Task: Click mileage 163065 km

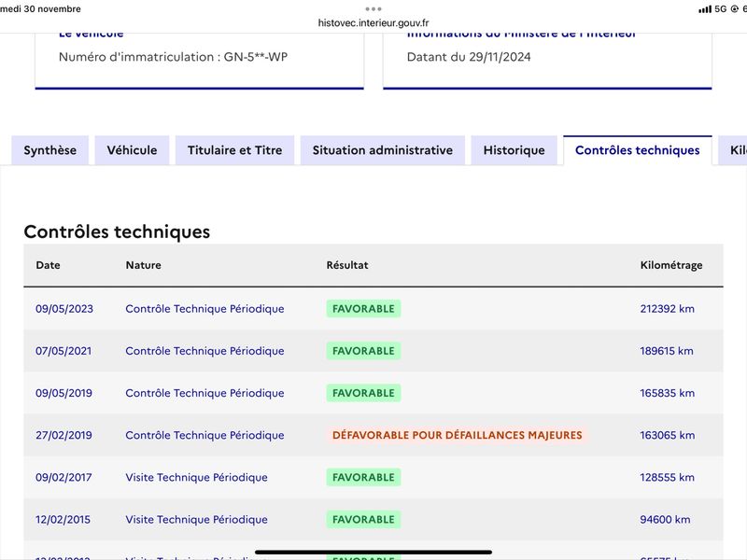Action: (667, 435)
